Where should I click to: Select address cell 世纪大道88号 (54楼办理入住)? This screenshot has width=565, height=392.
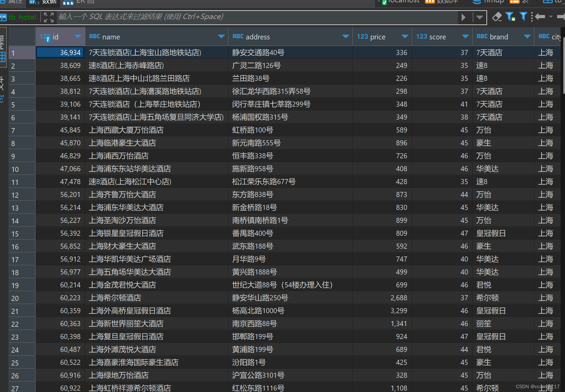click(x=290, y=285)
